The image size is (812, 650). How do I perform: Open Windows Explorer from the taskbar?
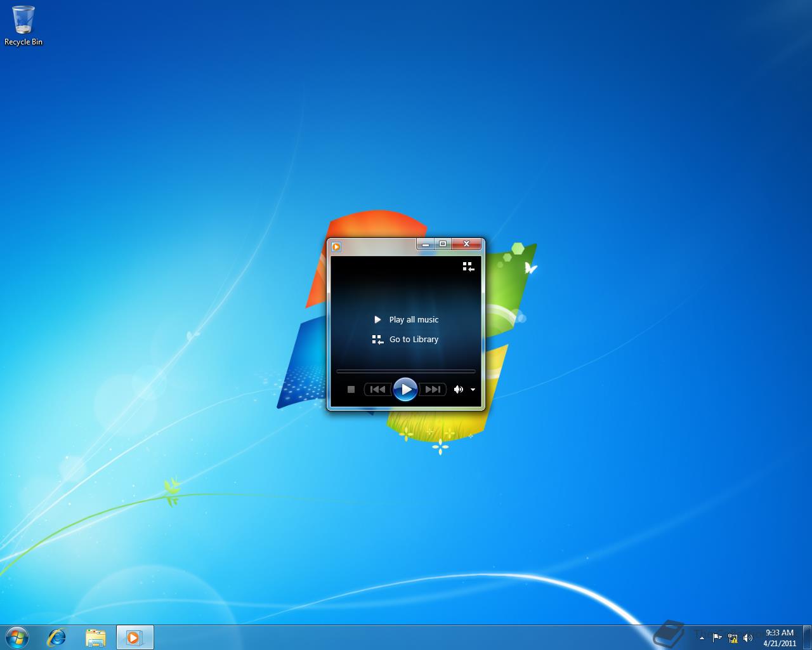coord(95,637)
